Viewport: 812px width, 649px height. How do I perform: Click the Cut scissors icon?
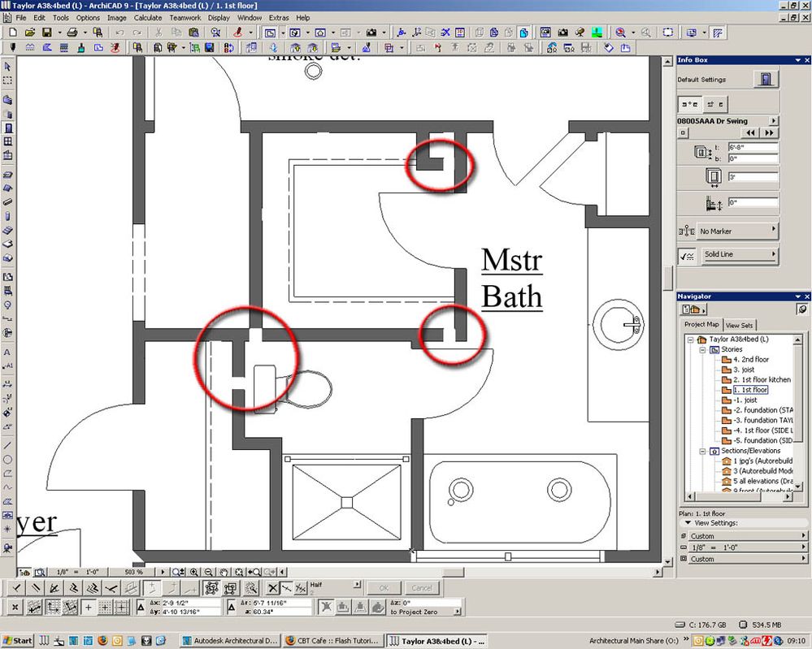point(158,32)
